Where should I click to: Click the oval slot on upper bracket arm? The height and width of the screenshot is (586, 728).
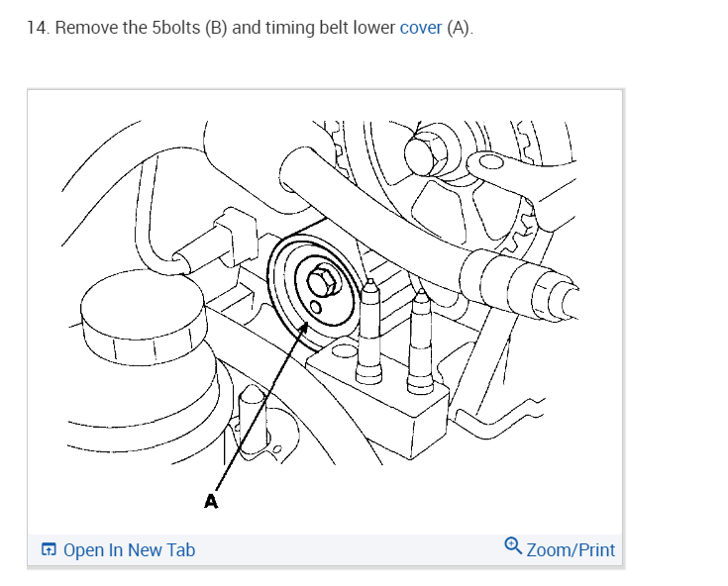[491, 162]
